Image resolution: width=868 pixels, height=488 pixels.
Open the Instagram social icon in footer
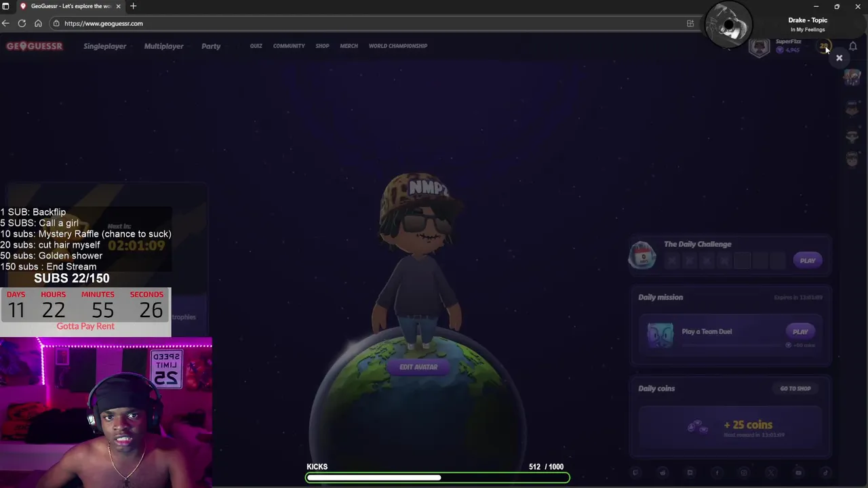pyautogui.click(x=744, y=473)
